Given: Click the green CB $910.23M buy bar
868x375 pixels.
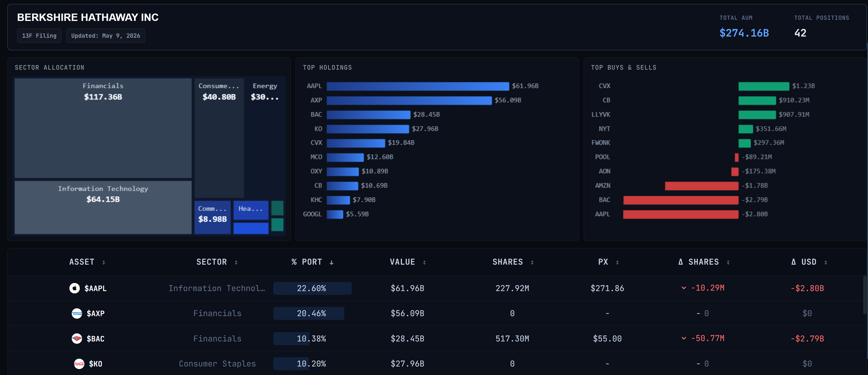Looking at the screenshot, I should click(x=757, y=100).
